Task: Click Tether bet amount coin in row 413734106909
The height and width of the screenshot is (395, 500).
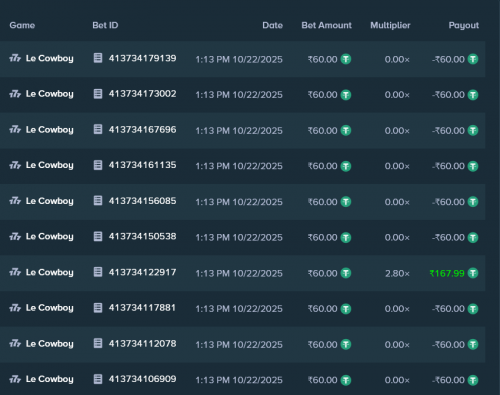Action: pyautogui.click(x=346, y=380)
